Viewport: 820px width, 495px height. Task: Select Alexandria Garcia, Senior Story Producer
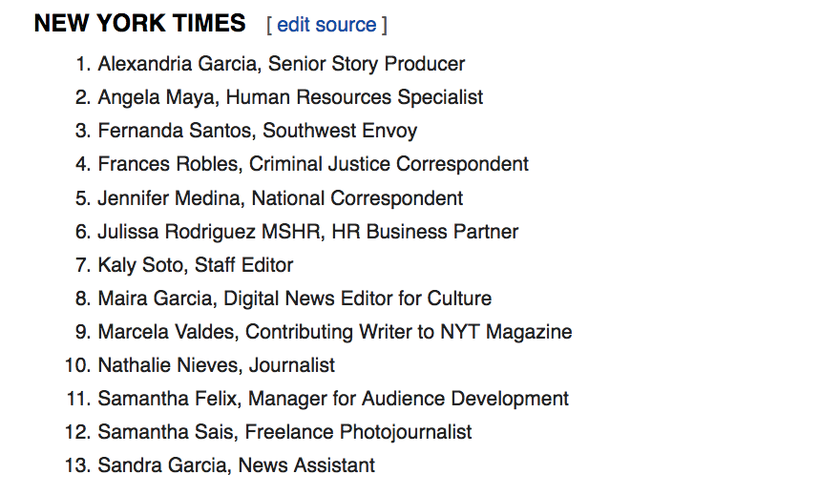pos(281,64)
